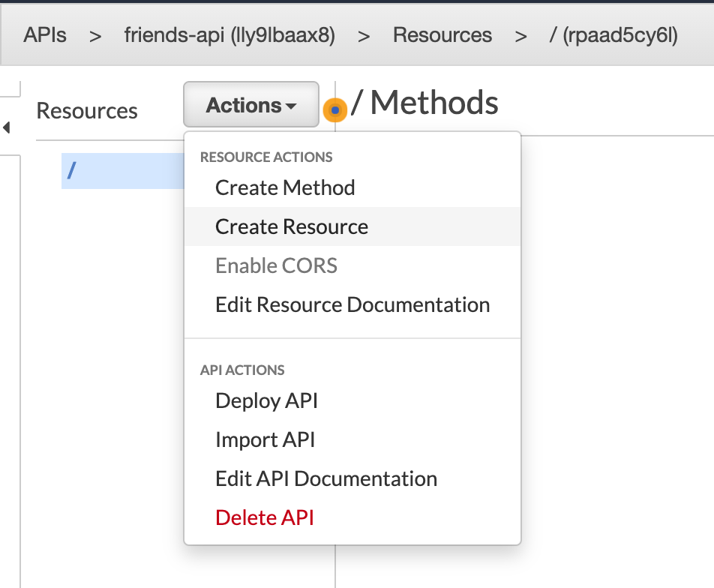Viewport: 714px width, 588px height.
Task: Collapse the left sidebar with the triangle arrow
Action: click(x=7, y=127)
